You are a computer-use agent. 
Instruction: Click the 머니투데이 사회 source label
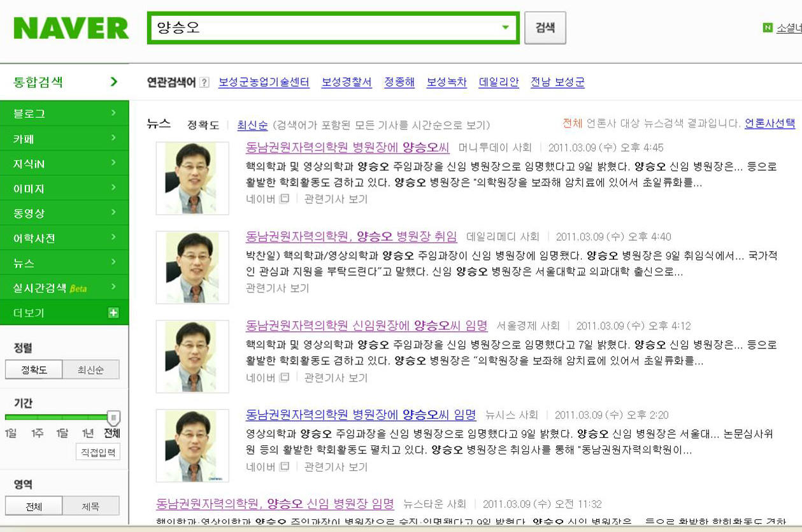(x=495, y=148)
